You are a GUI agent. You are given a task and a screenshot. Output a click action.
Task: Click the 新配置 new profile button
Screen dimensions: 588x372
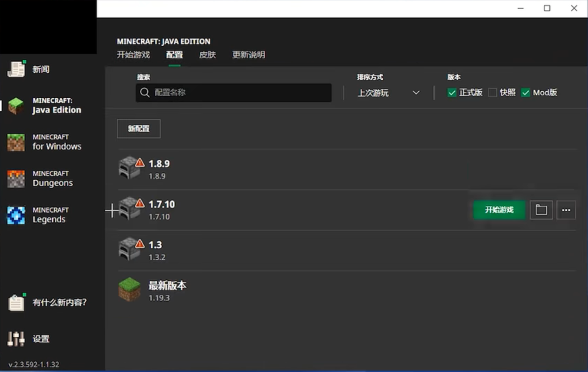[x=139, y=129]
